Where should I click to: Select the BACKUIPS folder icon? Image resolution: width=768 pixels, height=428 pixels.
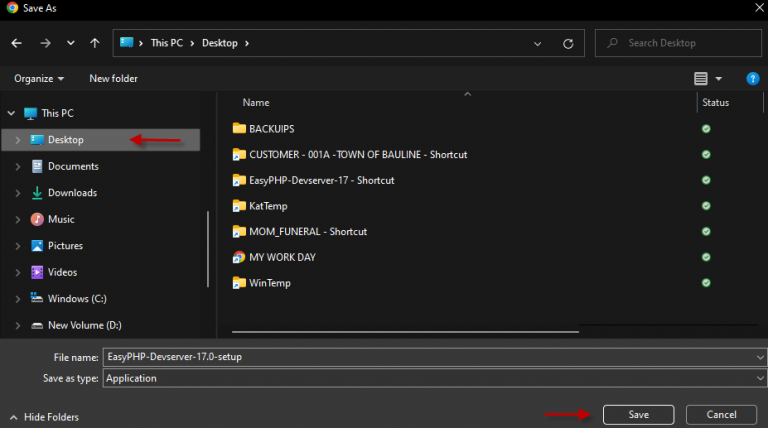239,128
